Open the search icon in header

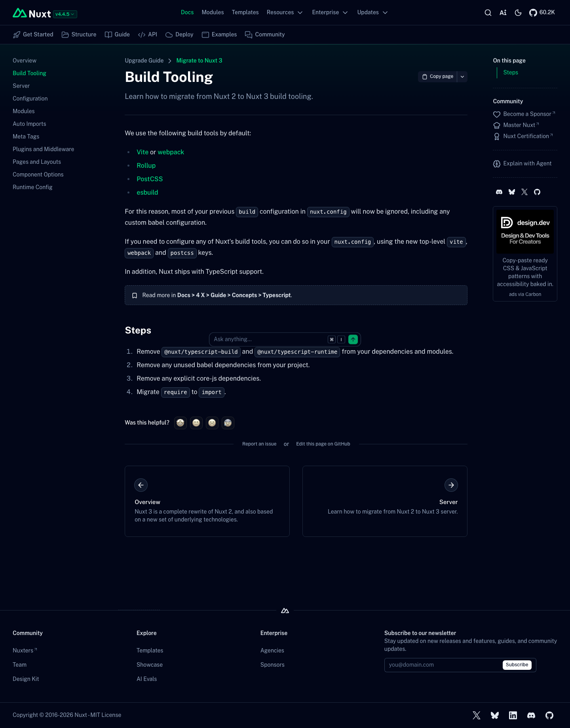[x=488, y=13]
